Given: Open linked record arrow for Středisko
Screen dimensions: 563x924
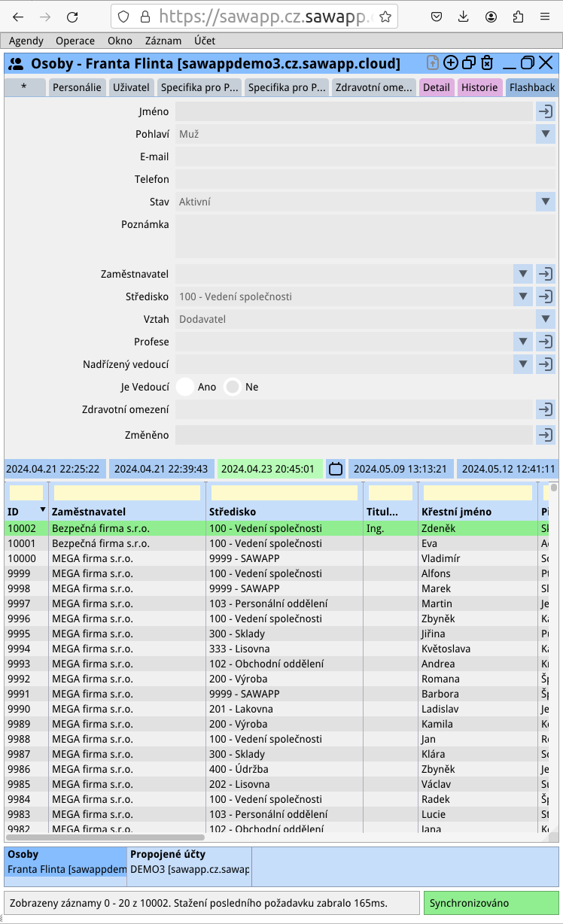Looking at the screenshot, I should click(545, 296).
